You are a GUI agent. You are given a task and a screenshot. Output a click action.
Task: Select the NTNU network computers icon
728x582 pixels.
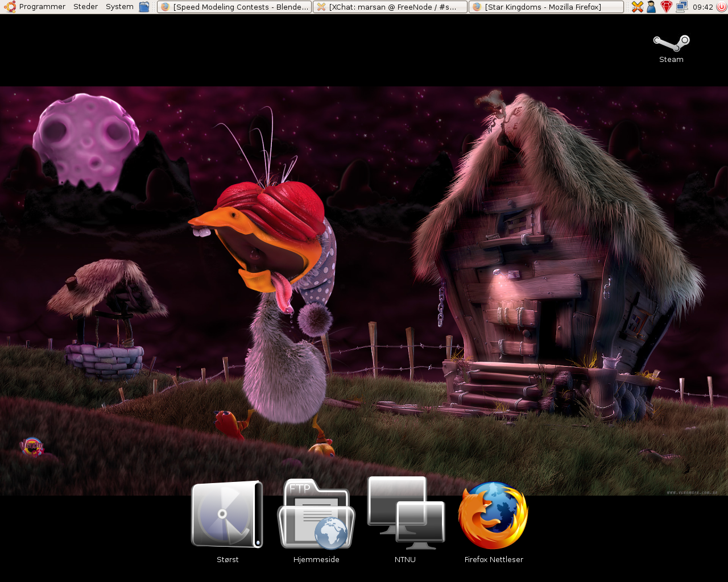[x=406, y=513]
